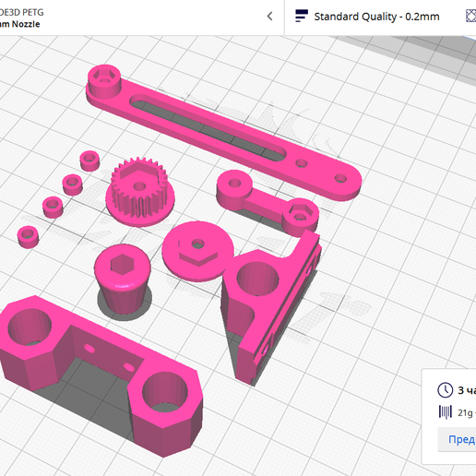Select the topmost small spacer ring

pos(89,161)
